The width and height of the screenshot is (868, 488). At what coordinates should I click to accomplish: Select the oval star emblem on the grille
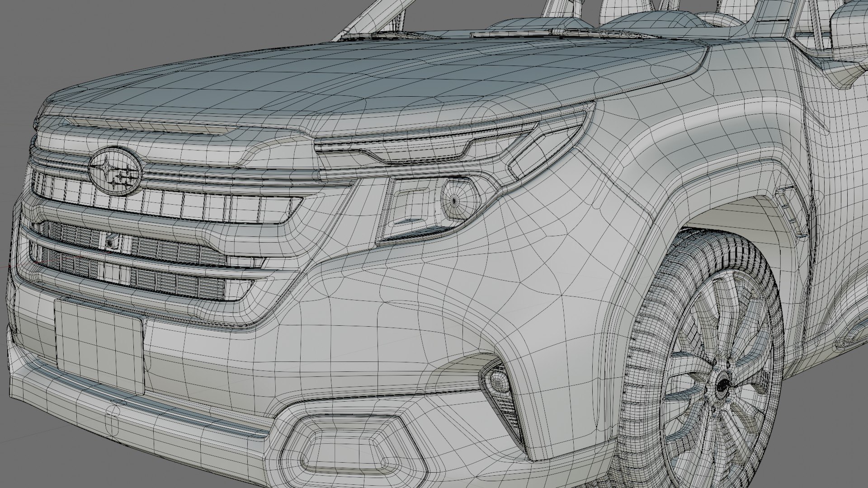point(116,171)
